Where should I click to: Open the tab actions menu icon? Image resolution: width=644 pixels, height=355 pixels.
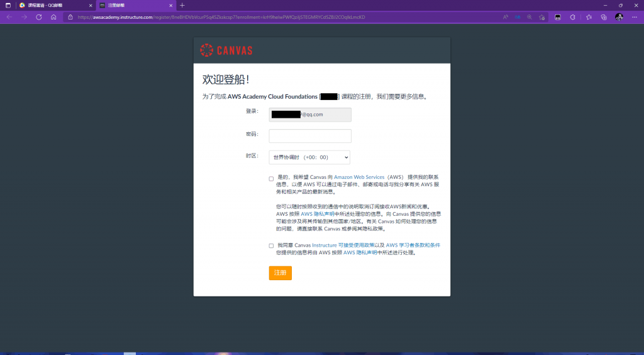pos(8,5)
